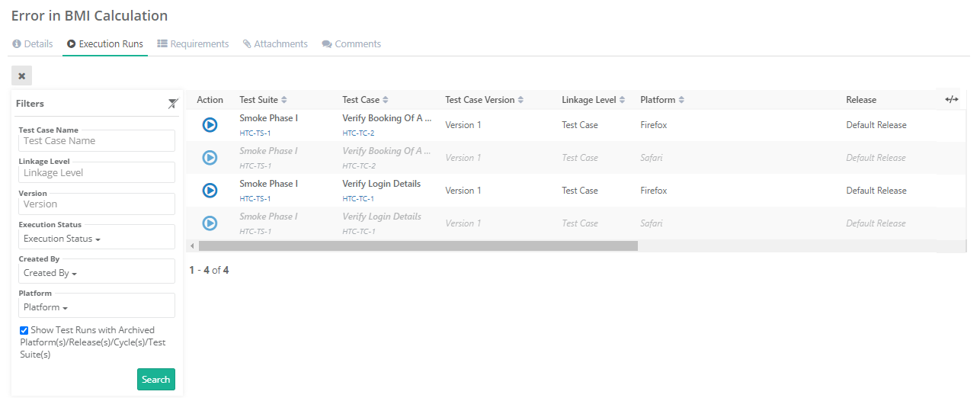Sort by Test Suite column
980x398 pixels.
tap(263, 100)
